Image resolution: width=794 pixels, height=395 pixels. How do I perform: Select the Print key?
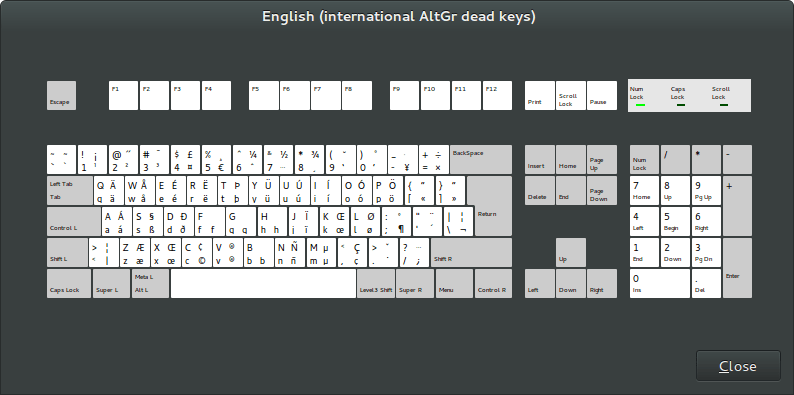point(540,95)
